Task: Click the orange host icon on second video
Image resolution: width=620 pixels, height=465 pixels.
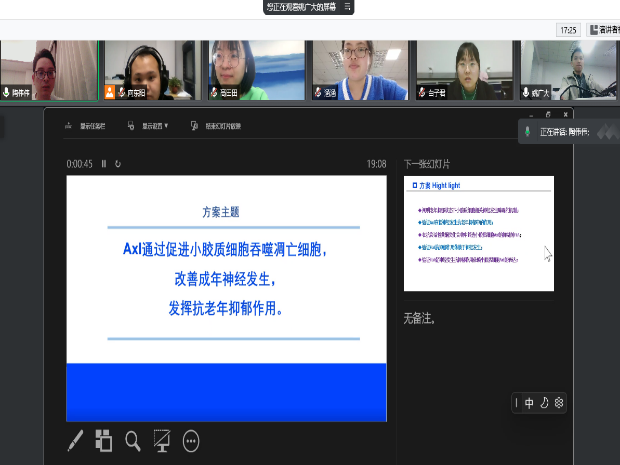Action: 110,91
